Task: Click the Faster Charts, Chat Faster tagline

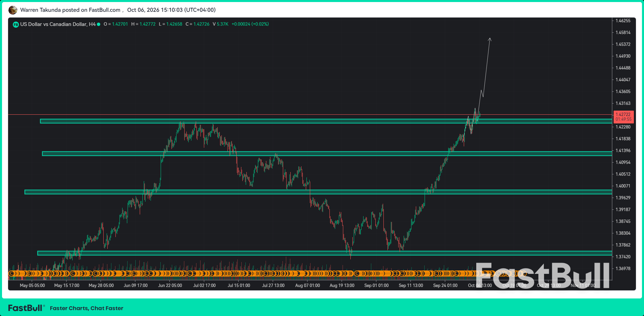Action: click(86, 308)
